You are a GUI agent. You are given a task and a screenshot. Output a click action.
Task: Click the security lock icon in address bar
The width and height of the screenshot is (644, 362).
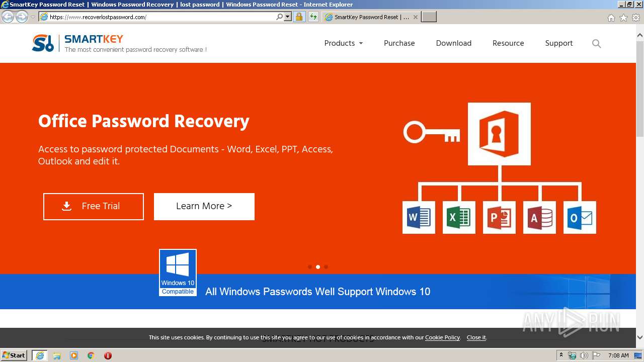click(299, 17)
